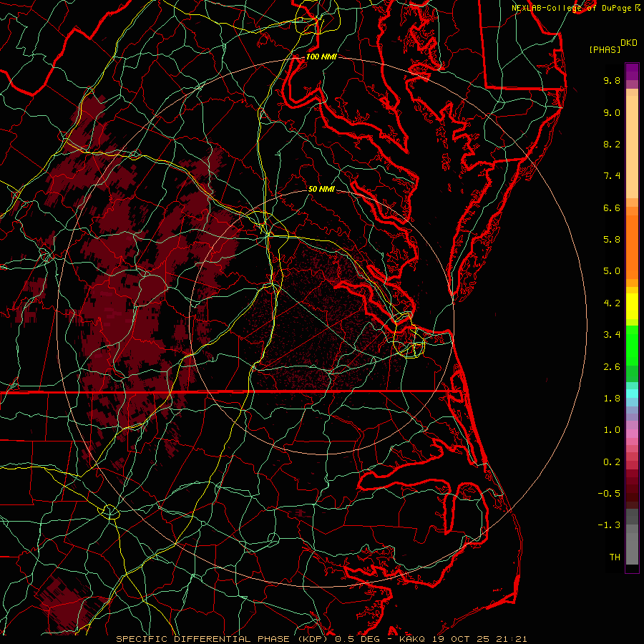This screenshot has height=644, width=644.
Task: Click the DKD product code label
Action: [629, 43]
